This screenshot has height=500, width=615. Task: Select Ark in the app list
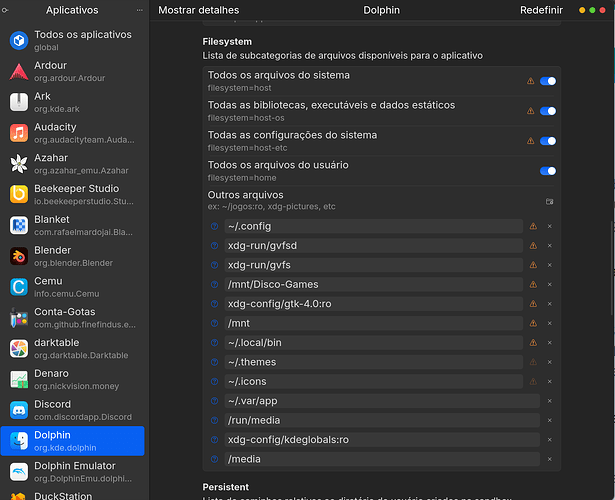tap(73, 102)
